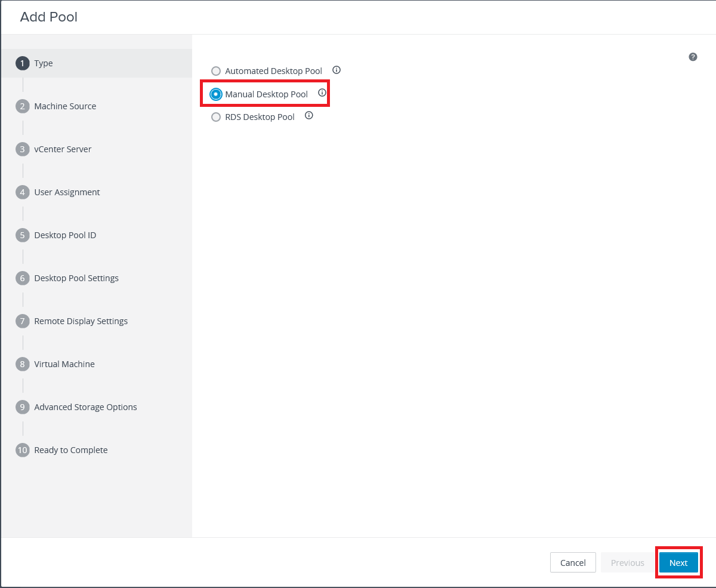
Task: Go to step 1 Type
Action: [x=43, y=63]
